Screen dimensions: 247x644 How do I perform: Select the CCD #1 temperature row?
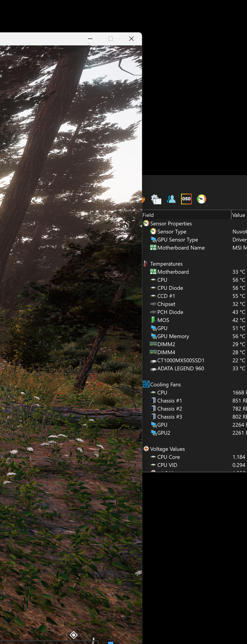coord(194,296)
